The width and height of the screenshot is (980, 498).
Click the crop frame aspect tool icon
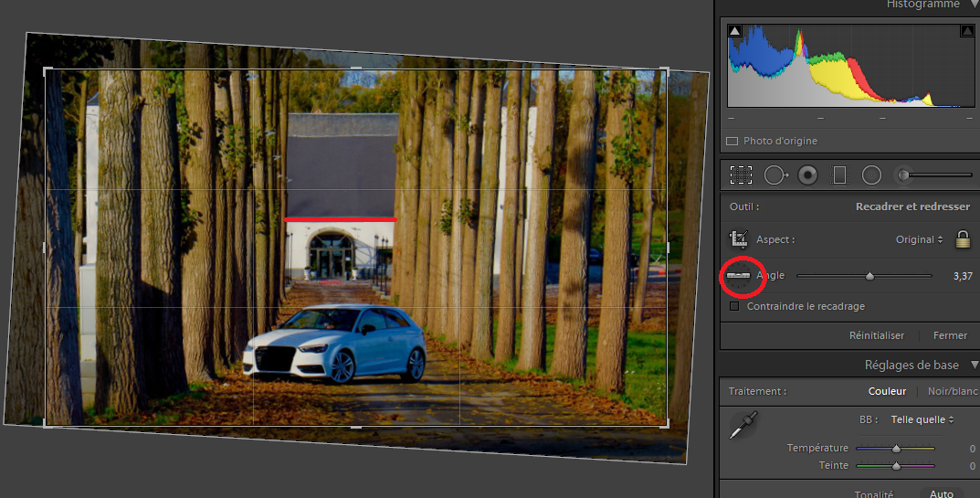[x=739, y=239]
